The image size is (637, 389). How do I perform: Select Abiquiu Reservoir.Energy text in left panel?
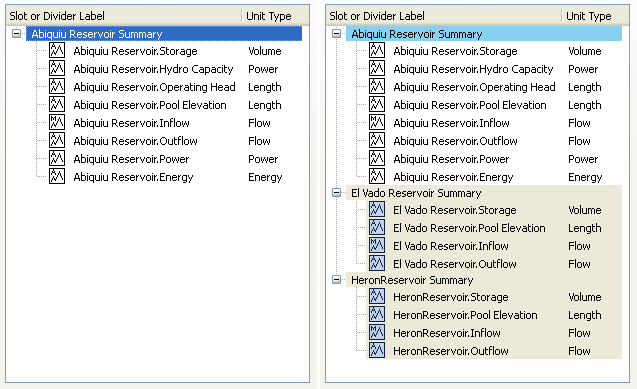click(x=133, y=177)
